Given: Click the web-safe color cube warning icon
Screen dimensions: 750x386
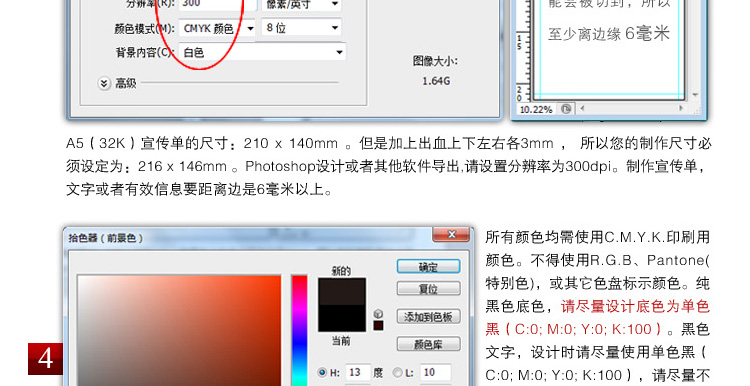Looking at the screenshot, I should tap(378, 314).
